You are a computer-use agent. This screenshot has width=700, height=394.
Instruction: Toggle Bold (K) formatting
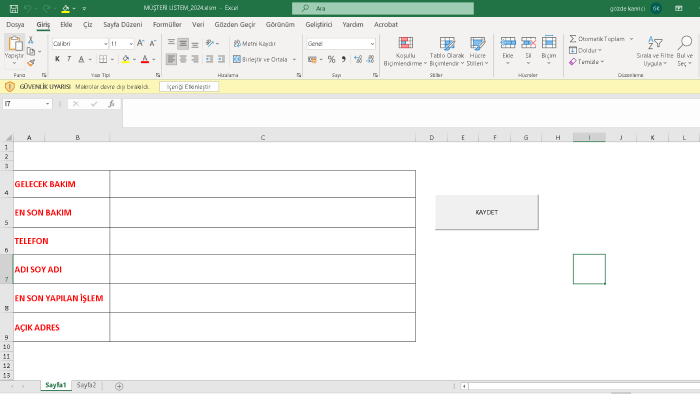coord(57,59)
